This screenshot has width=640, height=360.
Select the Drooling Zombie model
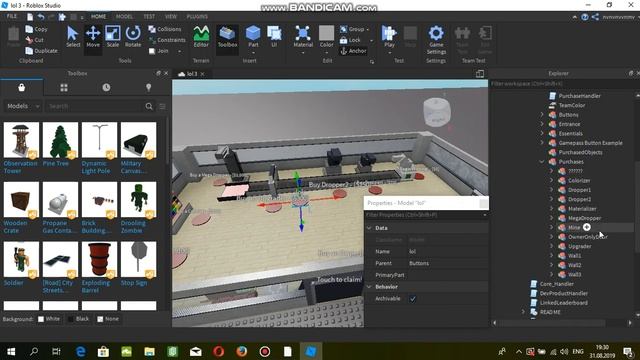tap(138, 200)
